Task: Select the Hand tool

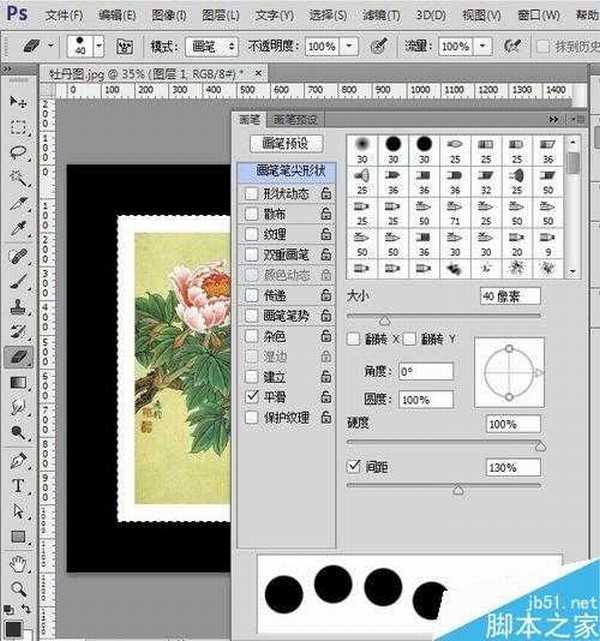Action: [18, 564]
